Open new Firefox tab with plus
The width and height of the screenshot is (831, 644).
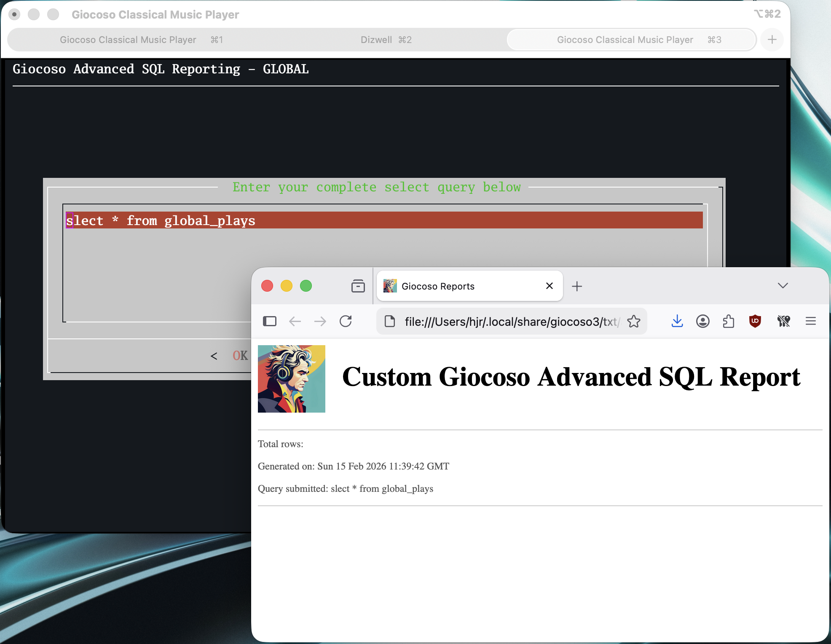pos(576,286)
